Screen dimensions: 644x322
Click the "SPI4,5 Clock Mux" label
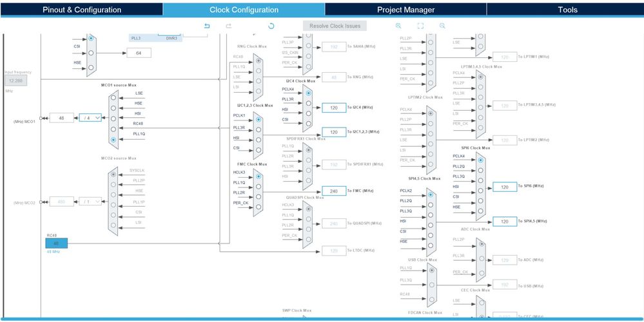424,178
